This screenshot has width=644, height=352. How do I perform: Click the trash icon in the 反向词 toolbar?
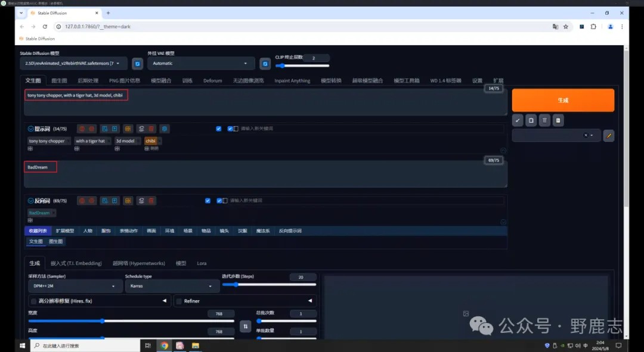[x=151, y=201]
